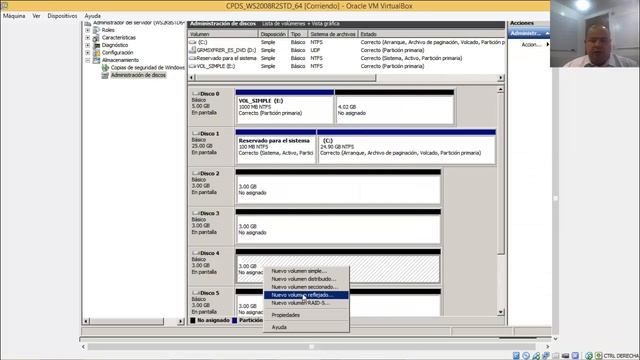Click the VirtualBox hard disk activity status icon

[516, 356]
